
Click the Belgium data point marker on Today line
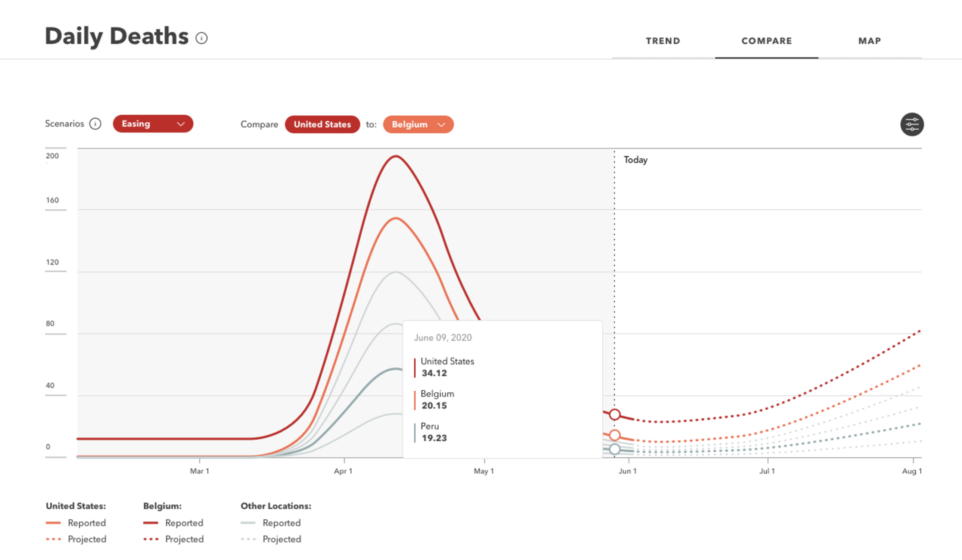tap(616, 435)
